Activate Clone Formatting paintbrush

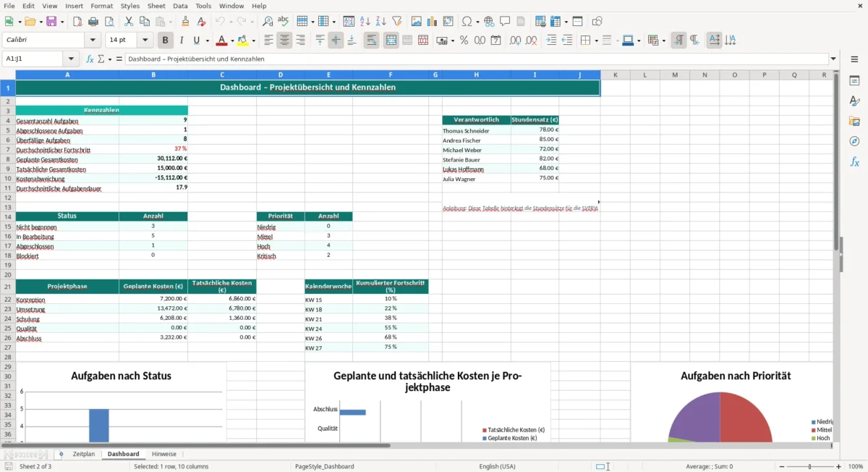[186, 22]
